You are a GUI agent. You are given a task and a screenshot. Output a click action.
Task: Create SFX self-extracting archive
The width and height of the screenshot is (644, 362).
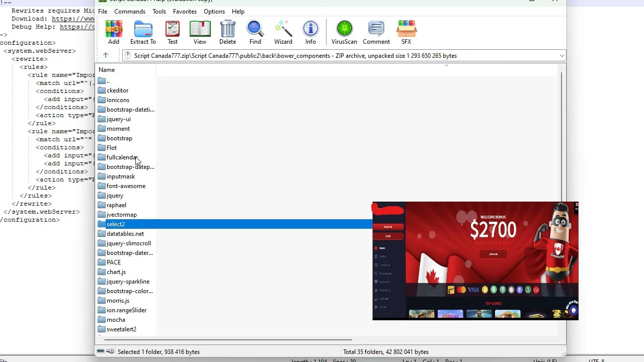coord(406,33)
